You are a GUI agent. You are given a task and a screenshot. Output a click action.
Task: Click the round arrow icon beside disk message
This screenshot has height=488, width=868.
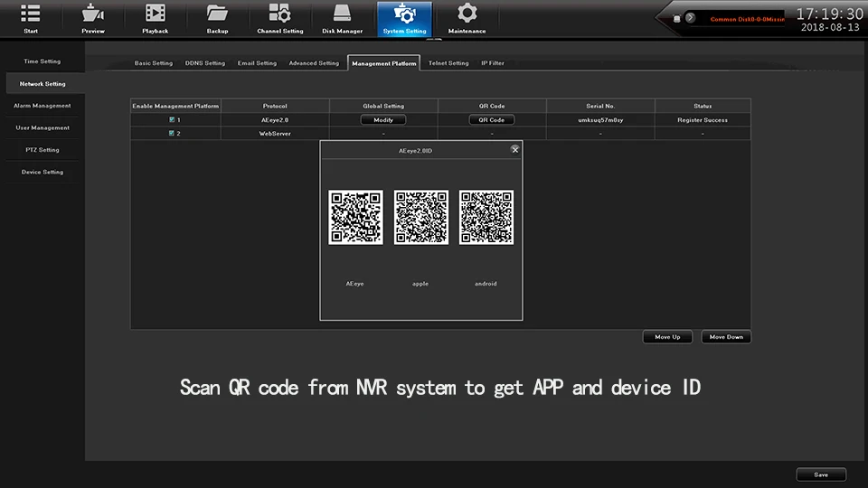(x=690, y=18)
